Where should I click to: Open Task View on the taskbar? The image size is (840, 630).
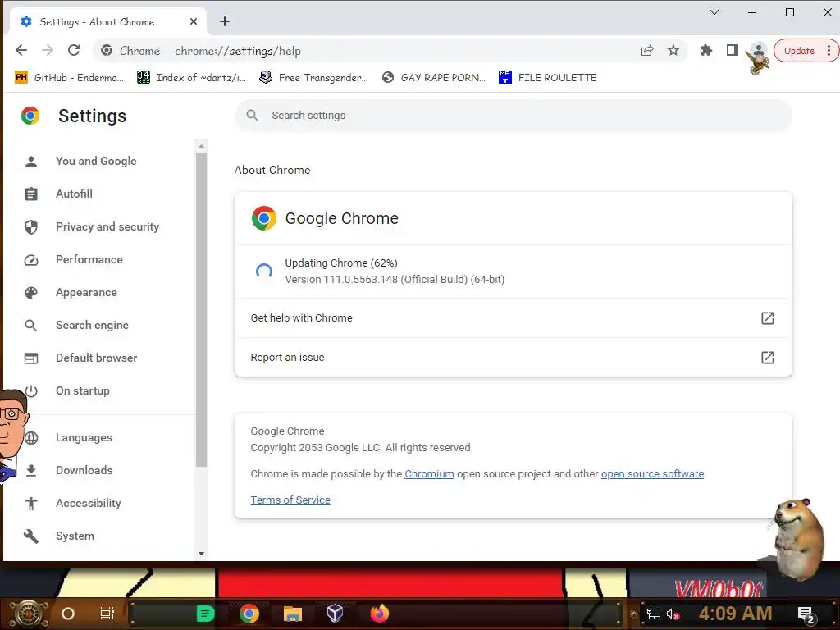click(x=107, y=614)
